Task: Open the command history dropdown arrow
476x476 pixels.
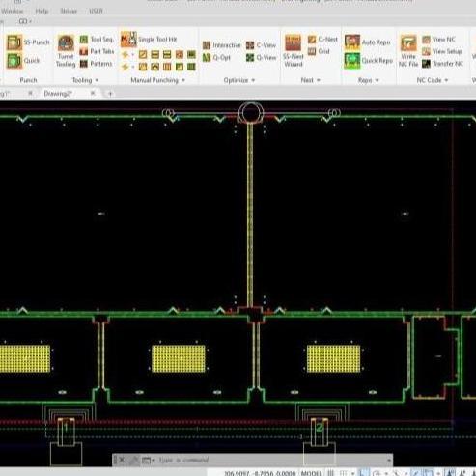Action: click(x=389, y=461)
